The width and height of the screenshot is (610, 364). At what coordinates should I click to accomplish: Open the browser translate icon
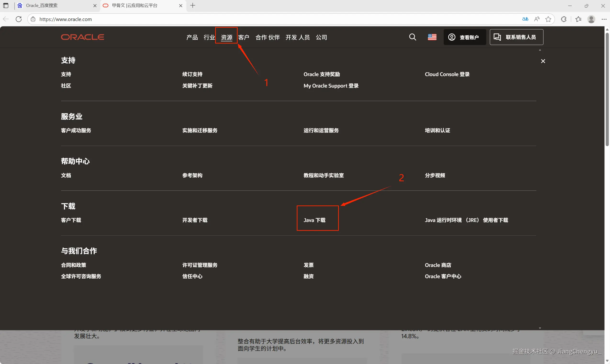coord(525,19)
